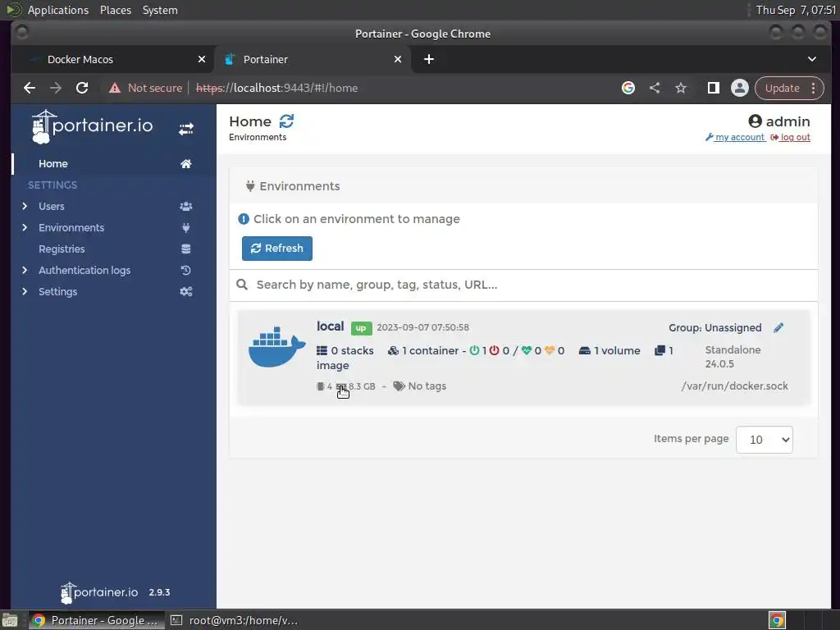Open a new Chrome tab with plus button
This screenshot has width=840, height=630.
point(428,59)
